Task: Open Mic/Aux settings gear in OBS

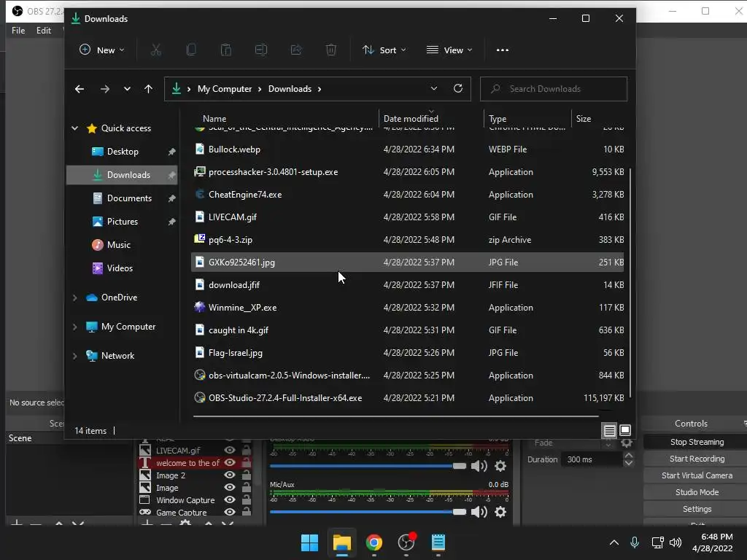Action: 500,512
